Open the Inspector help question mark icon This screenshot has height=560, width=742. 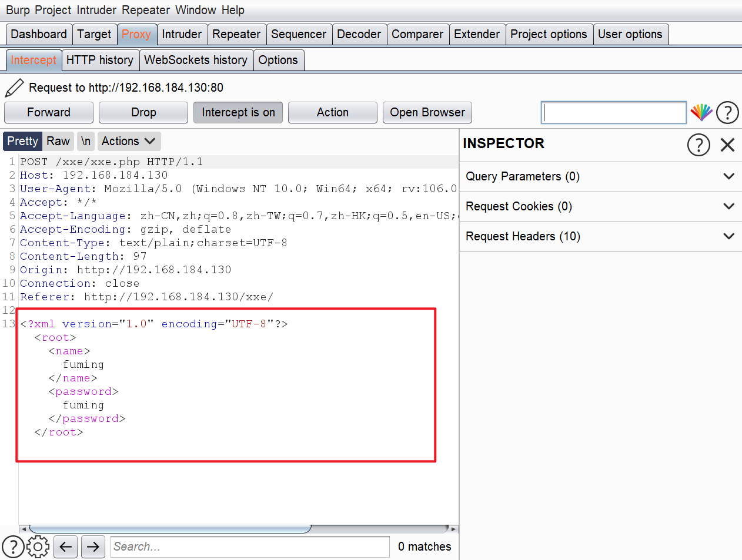(698, 145)
